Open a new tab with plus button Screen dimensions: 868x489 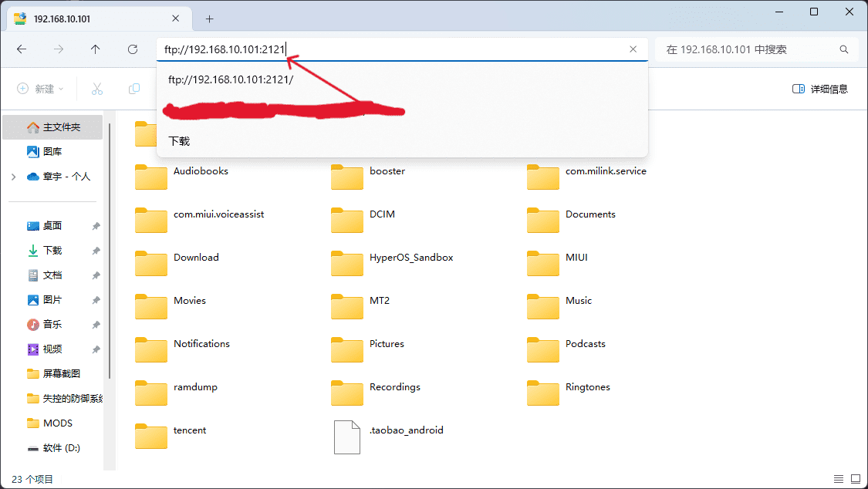[x=209, y=19]
